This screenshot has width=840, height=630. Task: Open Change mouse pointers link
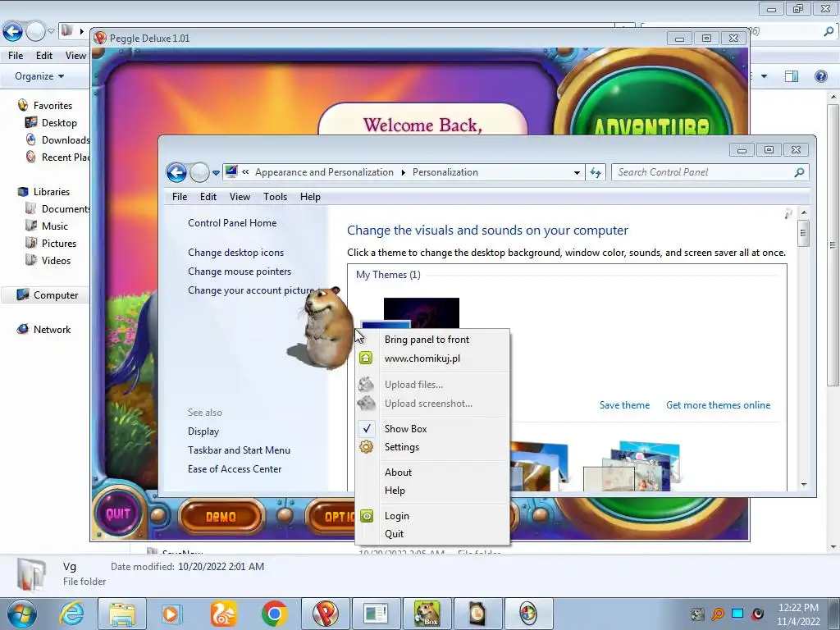(240, 271)
